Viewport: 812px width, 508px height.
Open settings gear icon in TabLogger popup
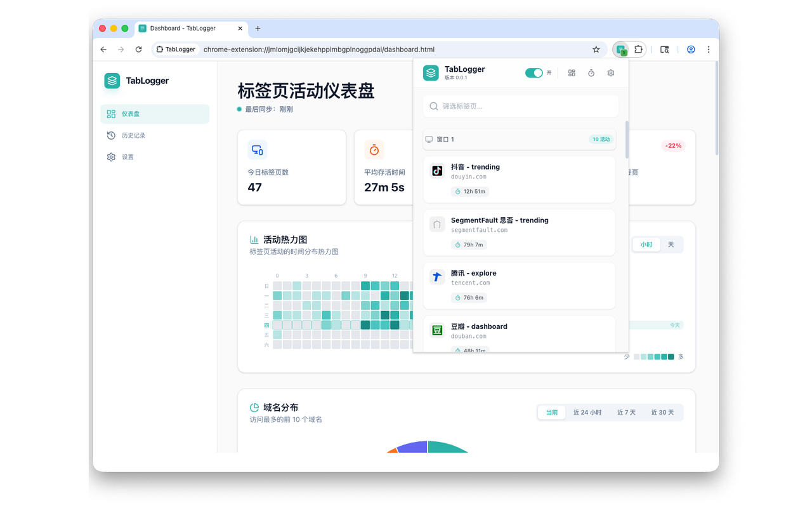pos(611,73)
